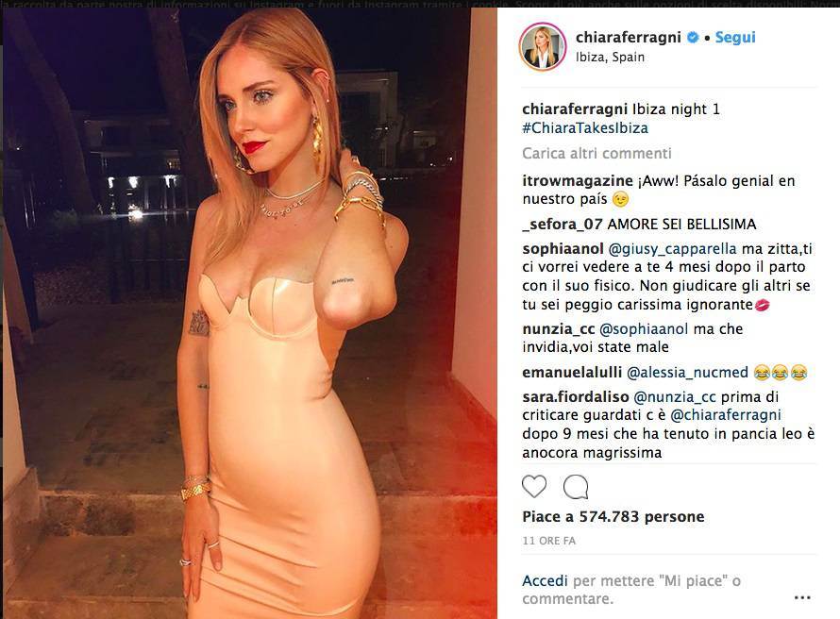Open the @chiaraferragni mention in the last comment

[x=726, y=415]
